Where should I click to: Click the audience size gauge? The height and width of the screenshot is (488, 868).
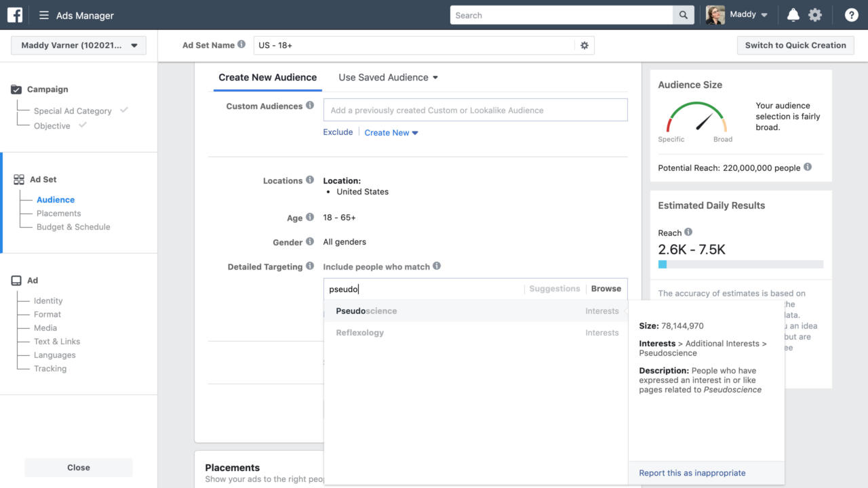click(696, 117)
